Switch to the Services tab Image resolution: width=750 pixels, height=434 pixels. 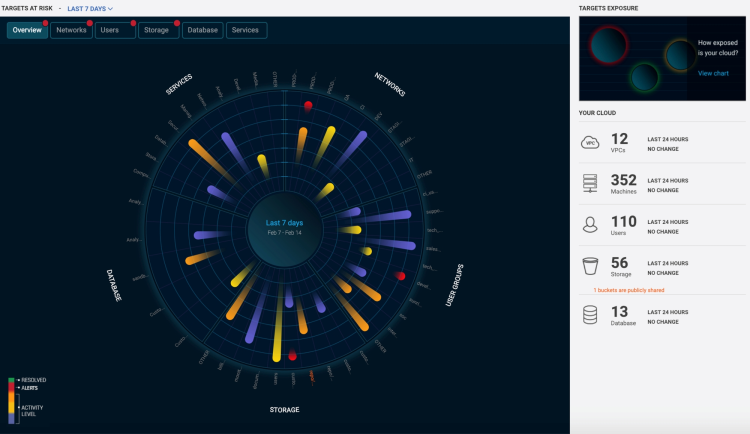[x=246, y=30]
